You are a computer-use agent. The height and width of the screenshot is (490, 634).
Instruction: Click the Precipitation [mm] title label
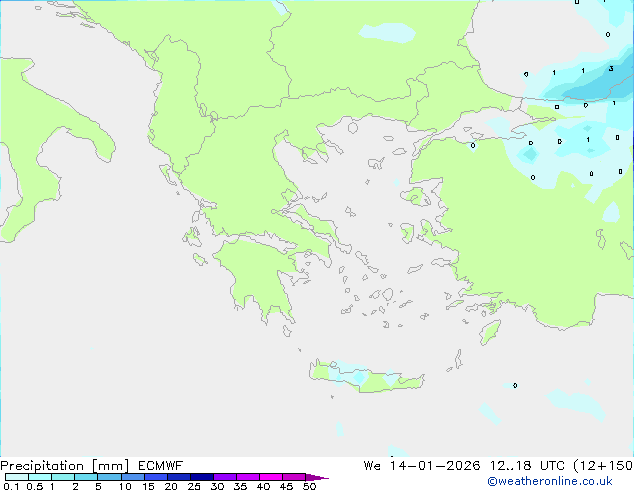(65, 466)
